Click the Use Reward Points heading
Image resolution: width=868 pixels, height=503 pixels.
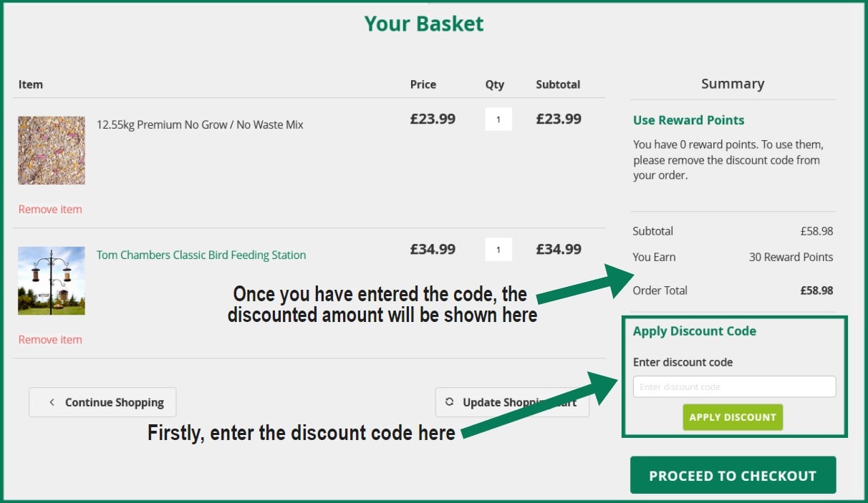[x=688, y=120]
